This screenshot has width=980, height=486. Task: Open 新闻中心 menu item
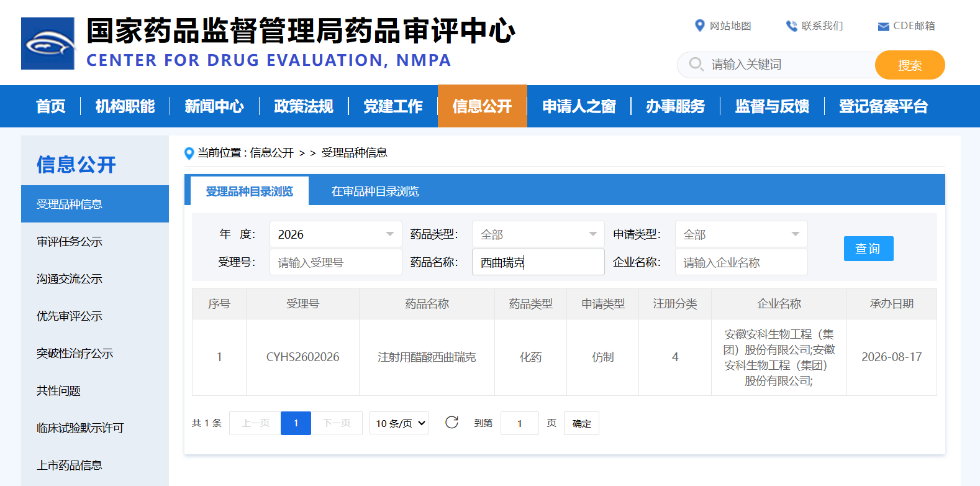click(x=214, y=106)
